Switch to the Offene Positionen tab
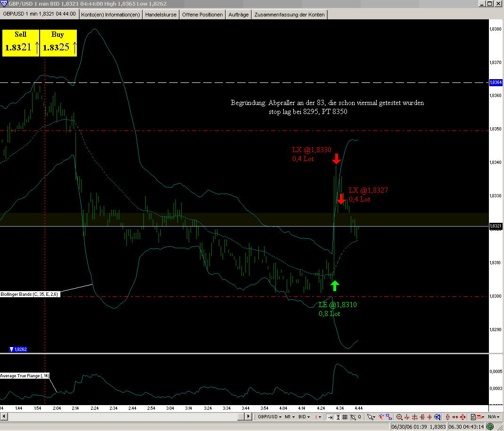504x431 pixels. [x=202, y=15]
